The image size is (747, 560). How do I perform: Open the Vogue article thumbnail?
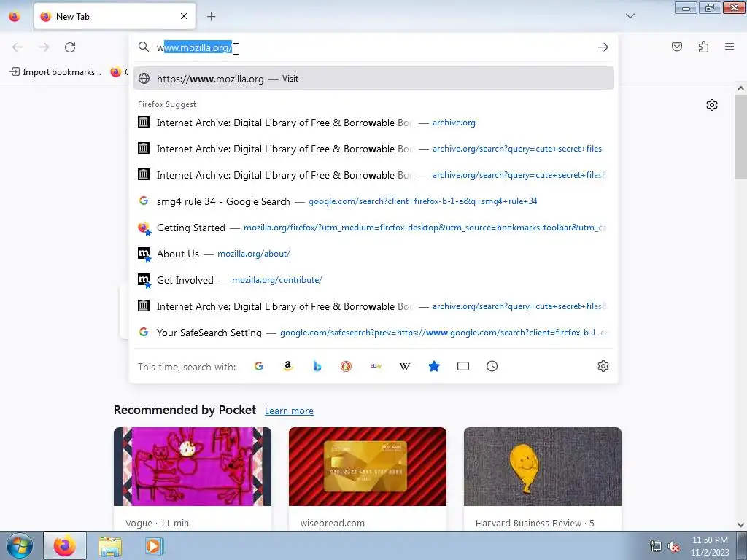(193, 467)
